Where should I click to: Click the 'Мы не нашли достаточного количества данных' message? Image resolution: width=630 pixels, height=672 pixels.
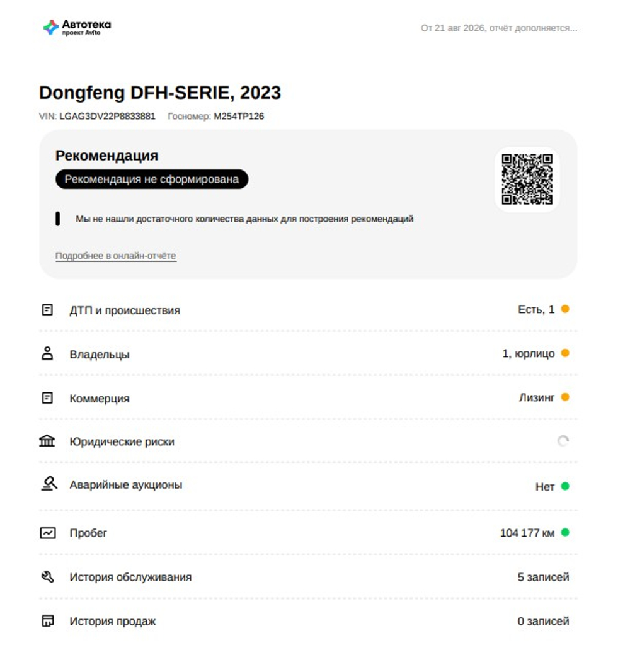[244, 219]
